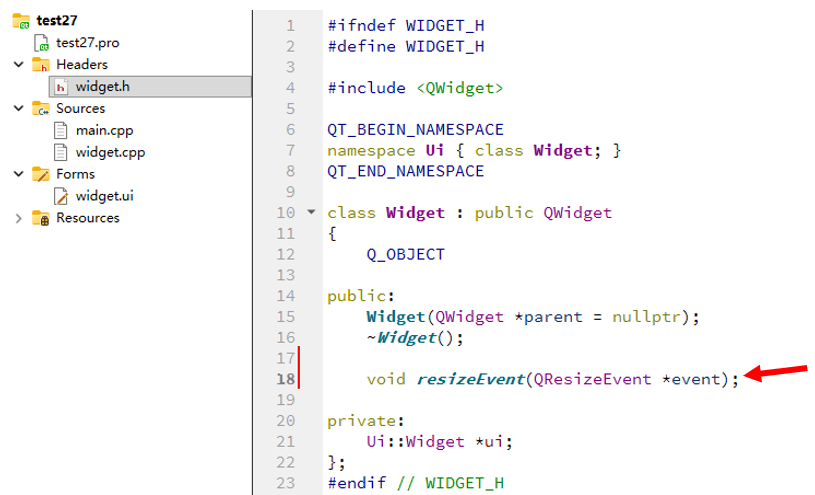This screenshot has height=495, width=815.
Task: Click the text "QT_END_NAMESPACE"
Action: [405, 171]
